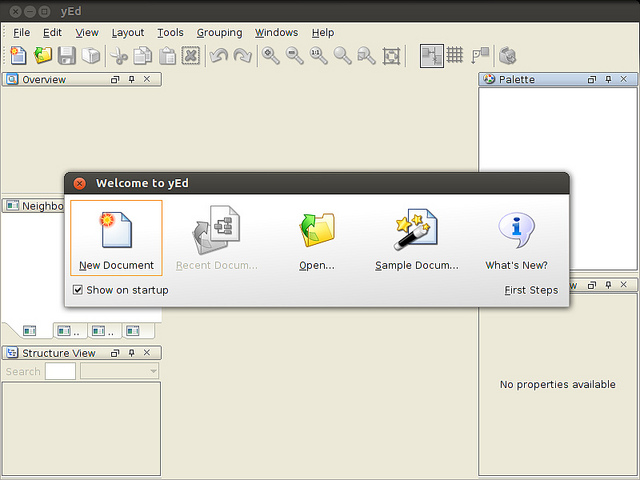Select the first Neighborhood panel tab
The image size is (640, 480).
[29, 331]
